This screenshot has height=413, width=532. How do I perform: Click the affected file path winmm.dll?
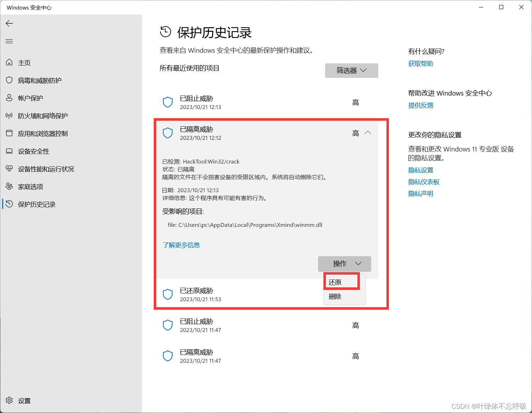(245, 225)
